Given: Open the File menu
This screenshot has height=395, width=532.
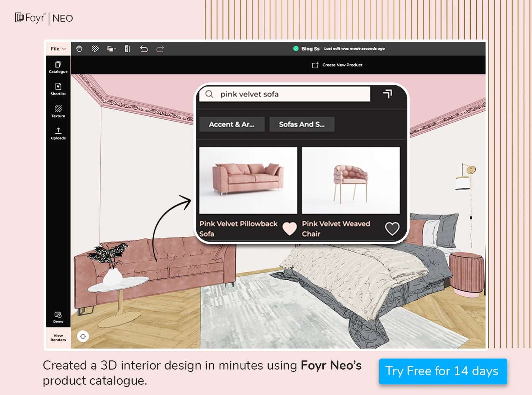Looking at the screenshot, I should pyautogui.click(x=57, y=49).
